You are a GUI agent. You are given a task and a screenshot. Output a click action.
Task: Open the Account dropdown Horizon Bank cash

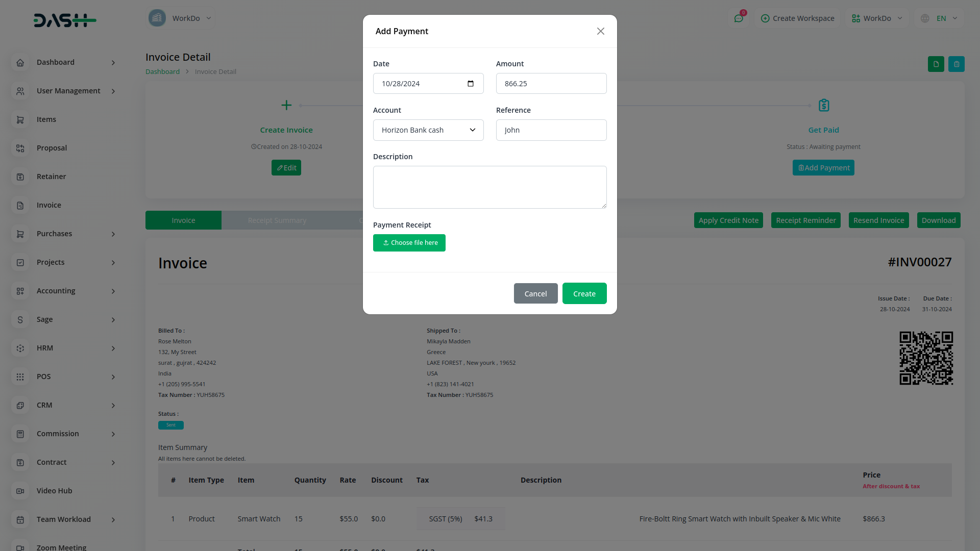428,130
